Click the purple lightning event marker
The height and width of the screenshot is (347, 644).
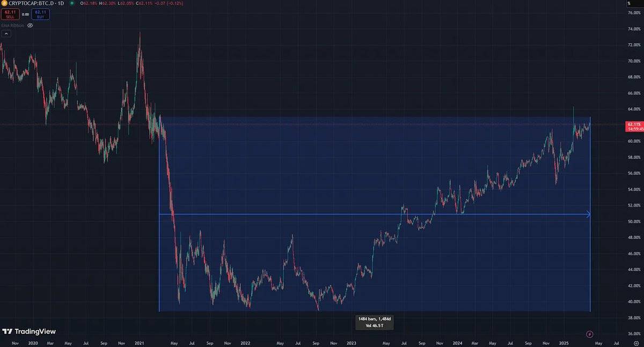590,334
